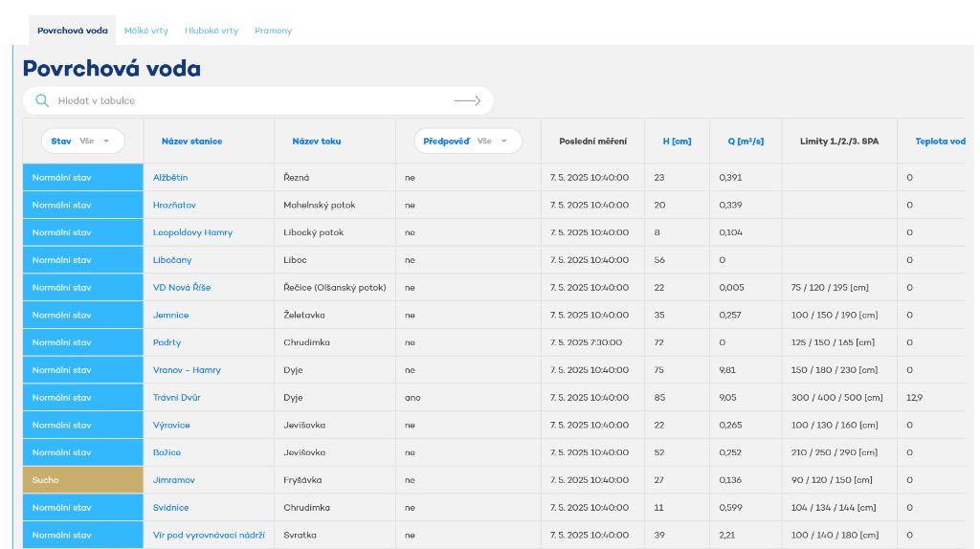Image resolution: width=980 pixels, height=549 pixels.
Task: Open station Padrty link
Action: tap(167, 342)
